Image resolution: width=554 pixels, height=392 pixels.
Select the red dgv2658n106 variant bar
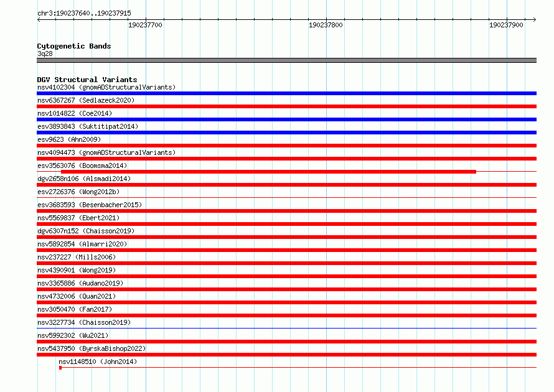pos(286,185)
